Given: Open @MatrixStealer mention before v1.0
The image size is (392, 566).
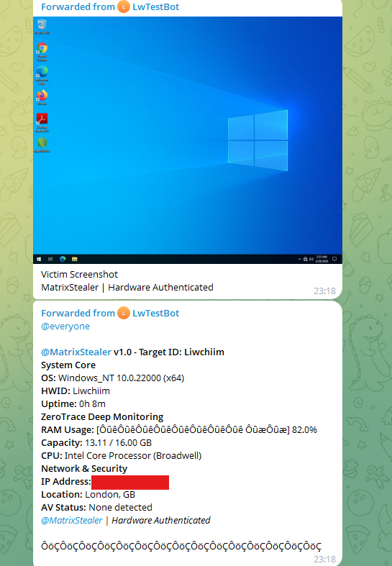Looking at the screenshot, I should (x=76, y=352).
